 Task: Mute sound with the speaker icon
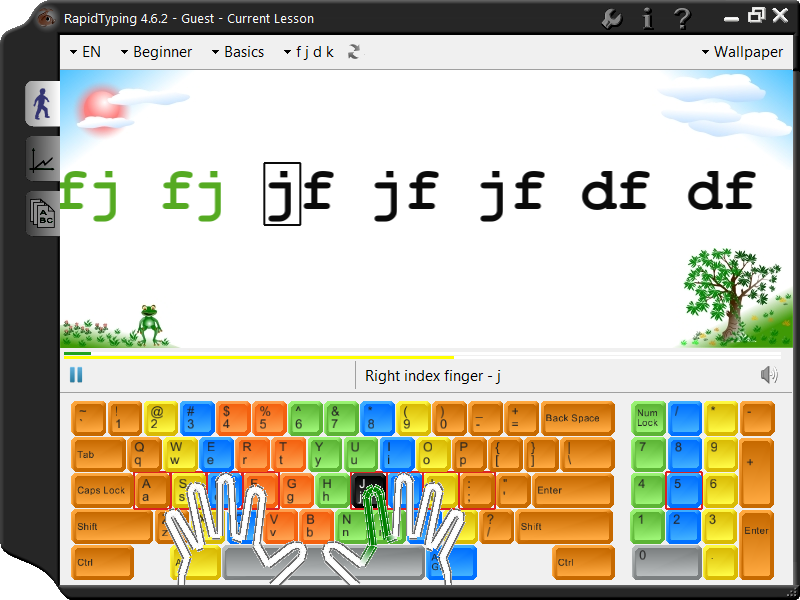(769, 374)
